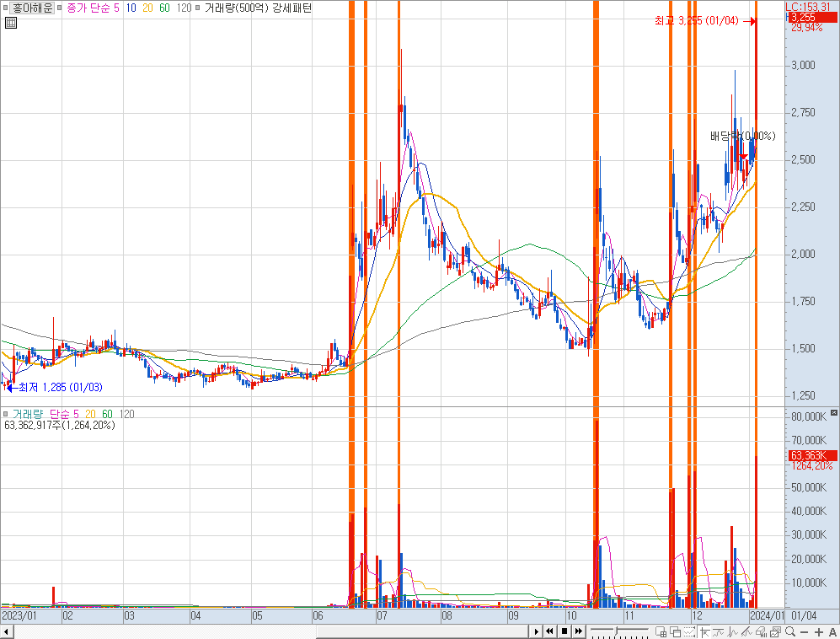Click the rewind playback button
Image resolution: width=840 pixels, height=639 pixels.
tap(549, 631)
